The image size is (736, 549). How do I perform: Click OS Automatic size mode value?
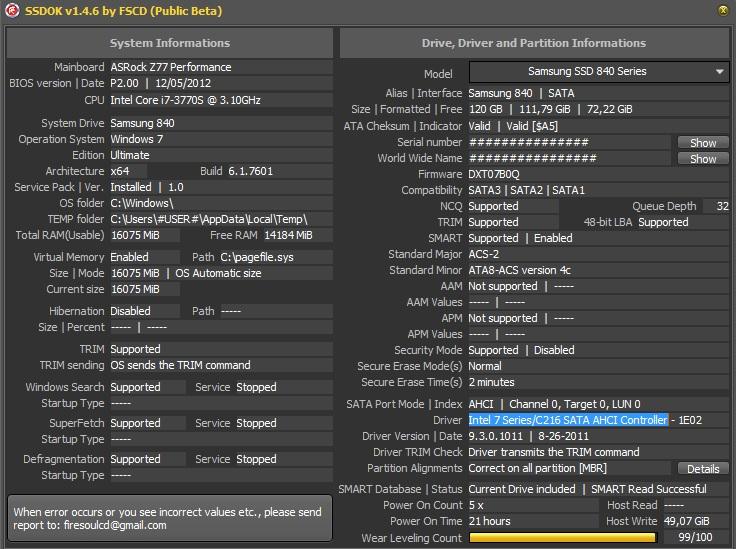click(218, 273)
